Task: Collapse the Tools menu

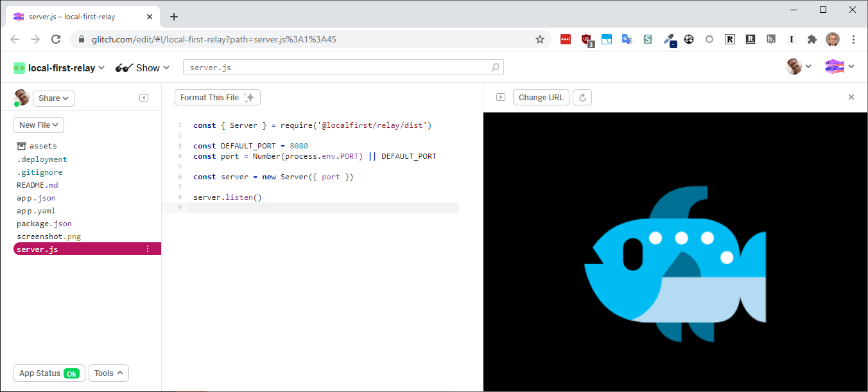Action: coord(108,373)
